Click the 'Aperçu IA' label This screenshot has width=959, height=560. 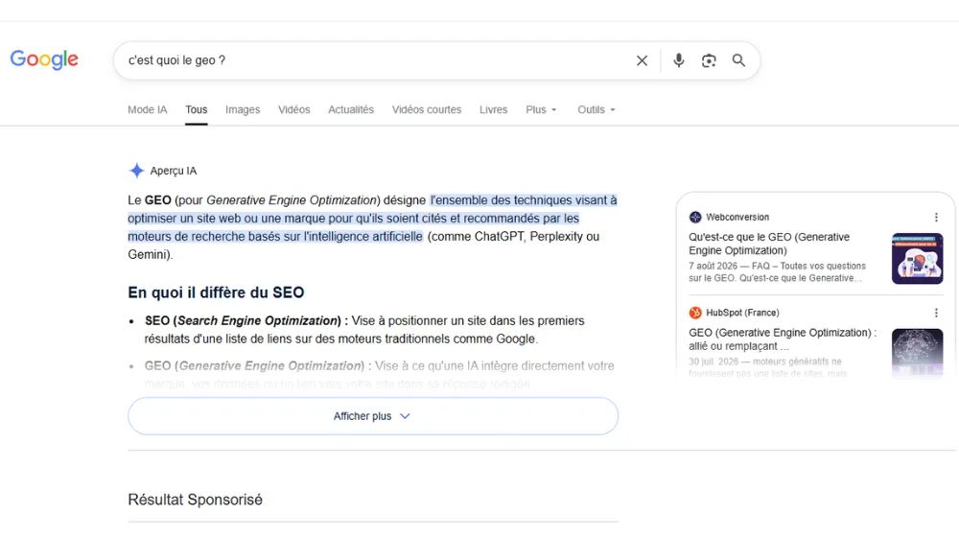pyautogui.click(x=173, y=172)
